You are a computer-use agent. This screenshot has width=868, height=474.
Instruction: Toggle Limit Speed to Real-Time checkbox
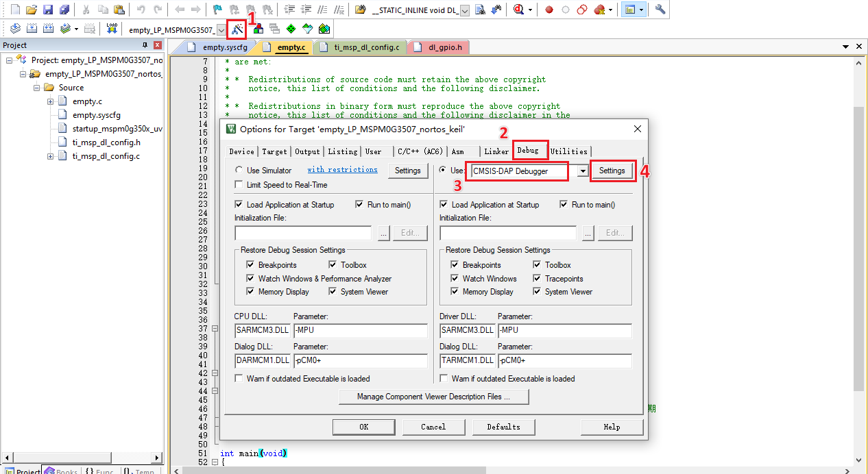239,185
